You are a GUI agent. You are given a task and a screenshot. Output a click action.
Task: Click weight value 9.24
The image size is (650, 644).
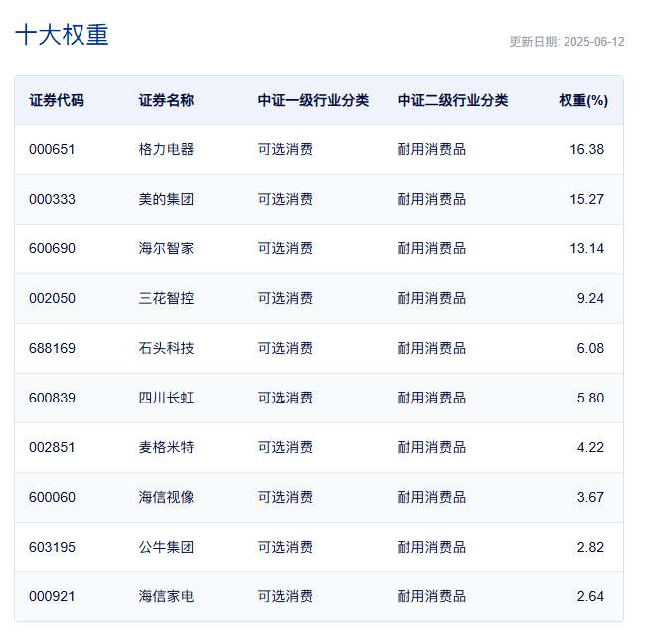[x=590, y=298]
